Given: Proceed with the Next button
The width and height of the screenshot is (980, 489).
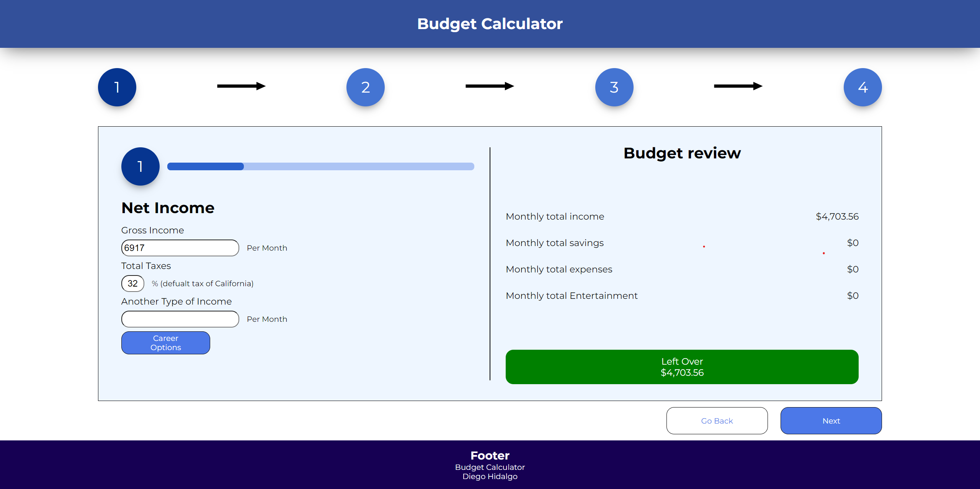Looking at the screenshot, I should coord(831,421).
